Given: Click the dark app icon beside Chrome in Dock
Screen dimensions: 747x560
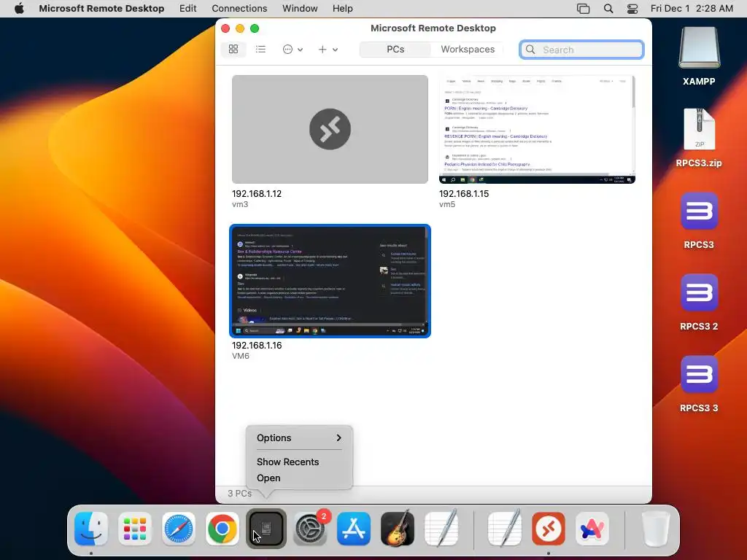Looking at the screenshot, I should [x=266, y=529].
